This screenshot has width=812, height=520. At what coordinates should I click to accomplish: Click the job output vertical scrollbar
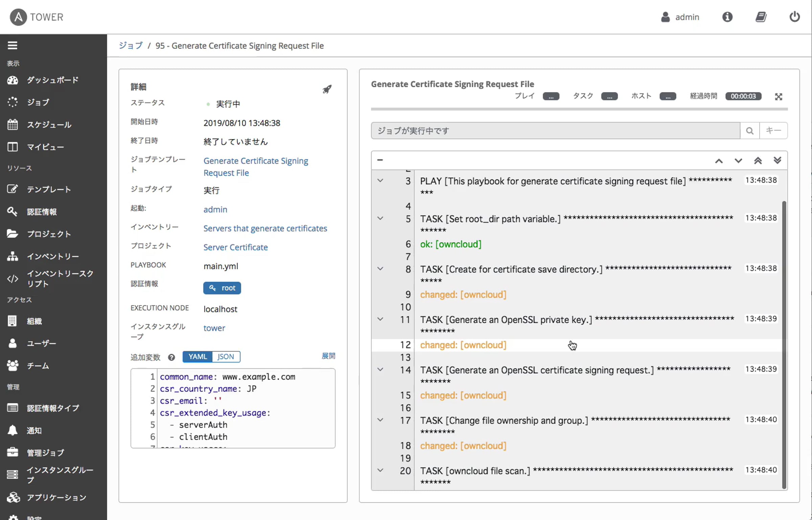pos(784,345)
